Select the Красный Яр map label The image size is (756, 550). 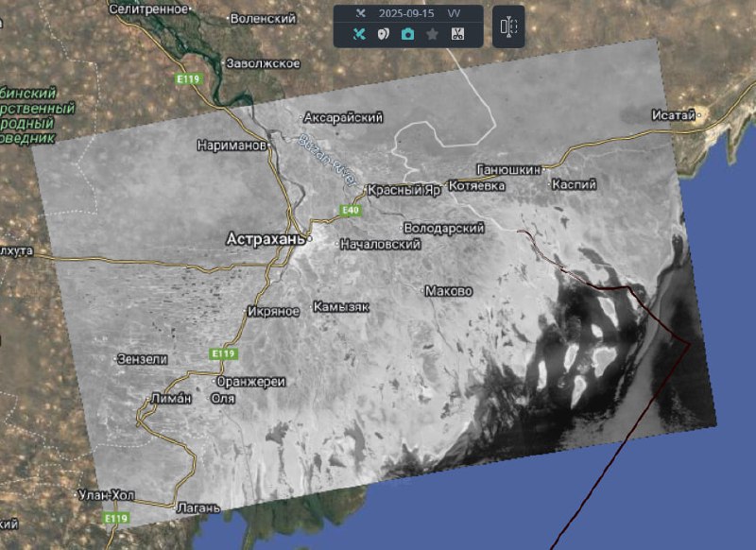(x=404, y=190)
